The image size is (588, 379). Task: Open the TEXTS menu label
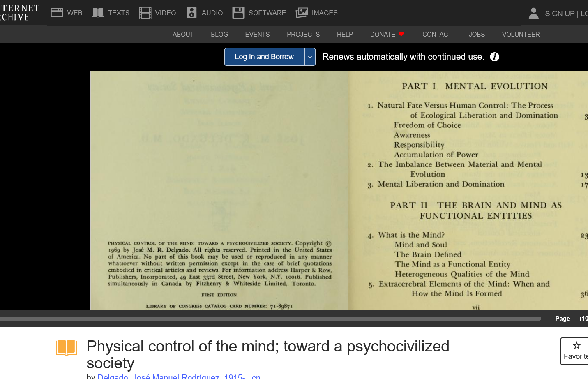pyautogui.click(x=119, y=13)
